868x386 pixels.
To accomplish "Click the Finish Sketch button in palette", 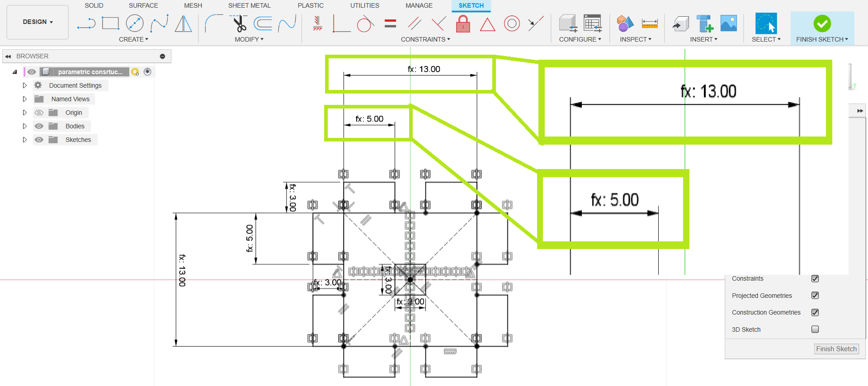I will coord(836,349).
